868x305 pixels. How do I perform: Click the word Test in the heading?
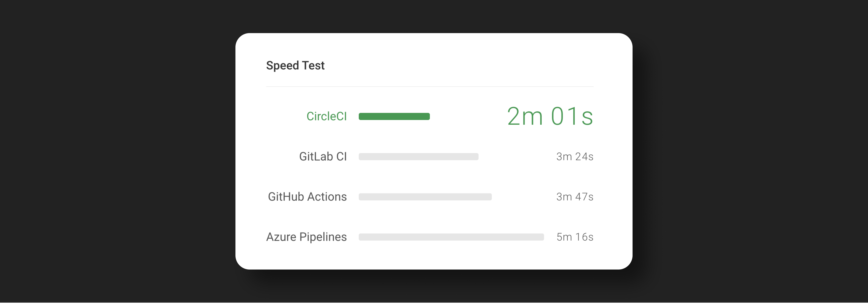[x=313, y=65]
